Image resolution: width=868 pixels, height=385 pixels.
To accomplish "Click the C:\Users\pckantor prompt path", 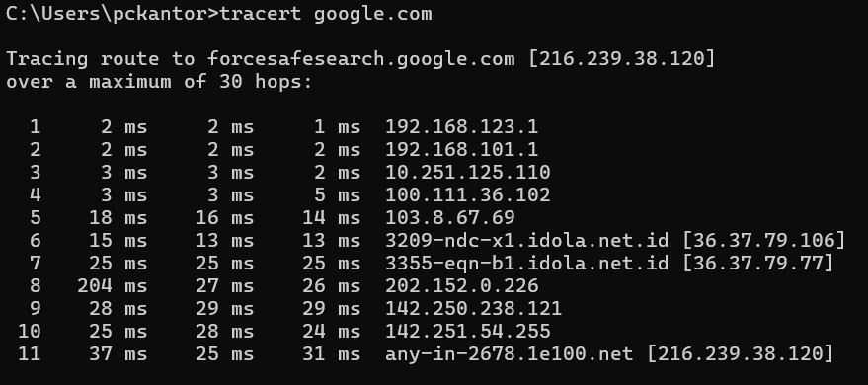I will click(x=106, y=14).
